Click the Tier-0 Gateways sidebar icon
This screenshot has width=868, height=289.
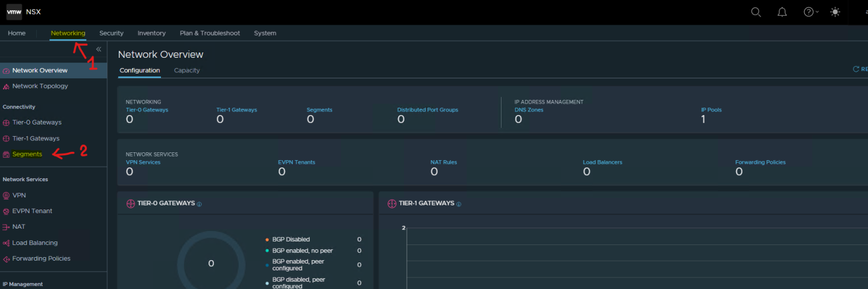(6, 123)
